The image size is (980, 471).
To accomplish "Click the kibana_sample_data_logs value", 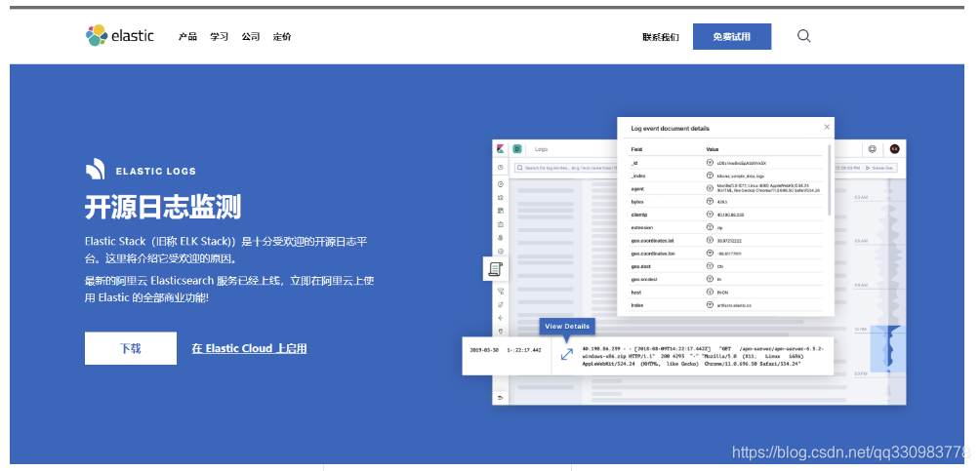I will (741, 177).
